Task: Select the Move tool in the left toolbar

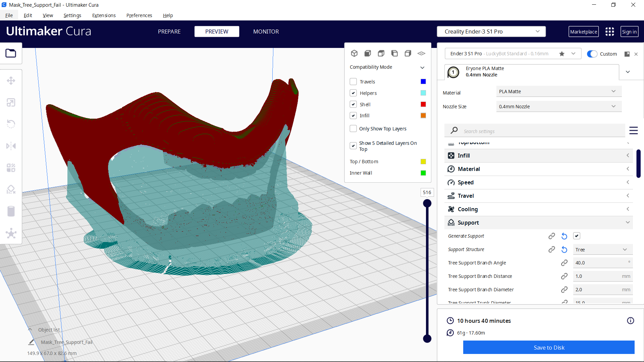Action: (11, 81)
